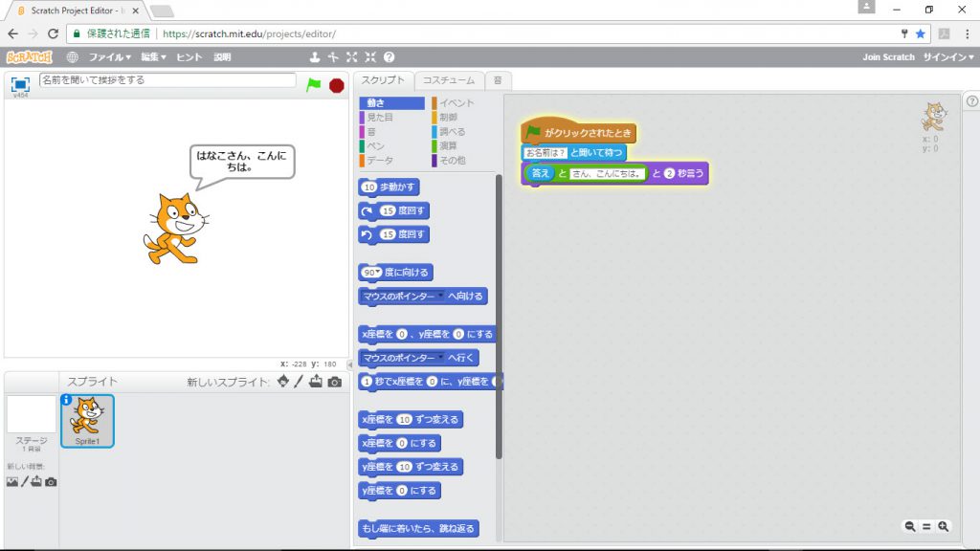980x551 pixels.
Task: Open the help panel question mark at right edge
Action: 972,101
